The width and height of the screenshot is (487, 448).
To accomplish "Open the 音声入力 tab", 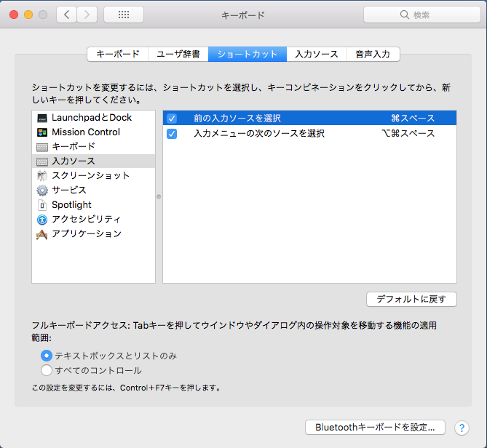I will 373,54.
